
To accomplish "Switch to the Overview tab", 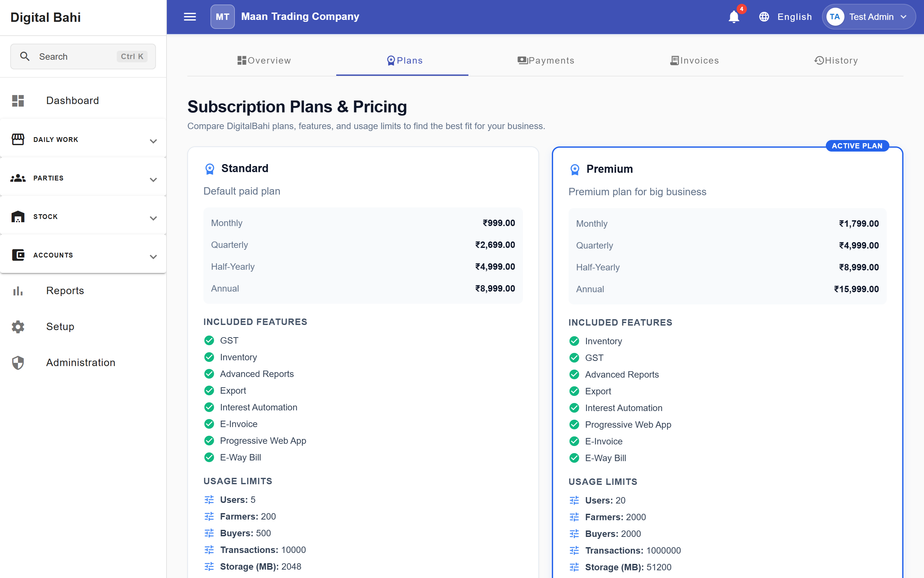I will pyautogui.click(x=264, y=60).
